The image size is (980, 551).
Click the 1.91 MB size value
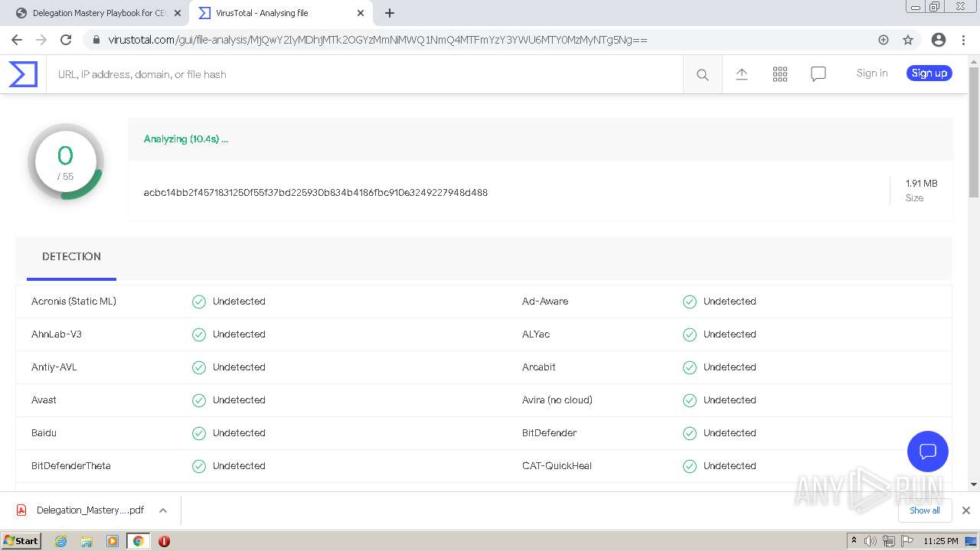click(x=921, y=184)
